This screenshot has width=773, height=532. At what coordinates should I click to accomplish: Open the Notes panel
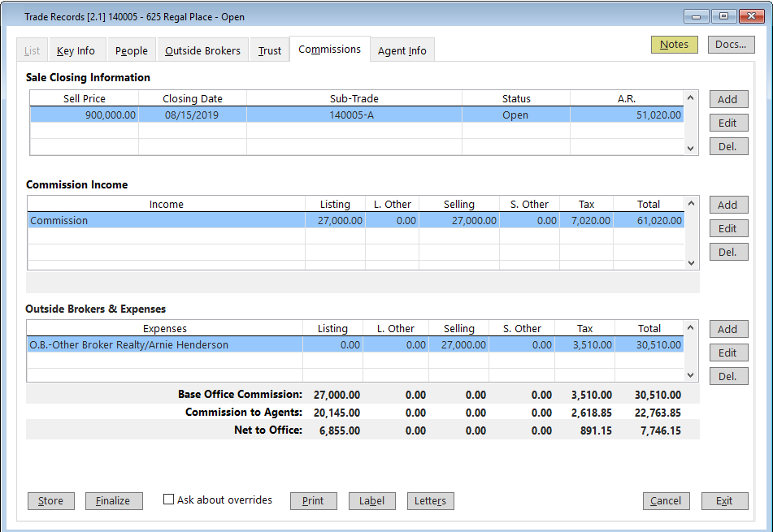(674, 45)
